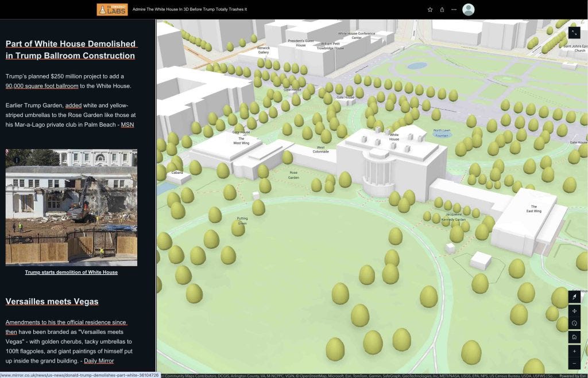588x378 pixels.
Task: Open the share icon in header
Action: tap(442, 10)
